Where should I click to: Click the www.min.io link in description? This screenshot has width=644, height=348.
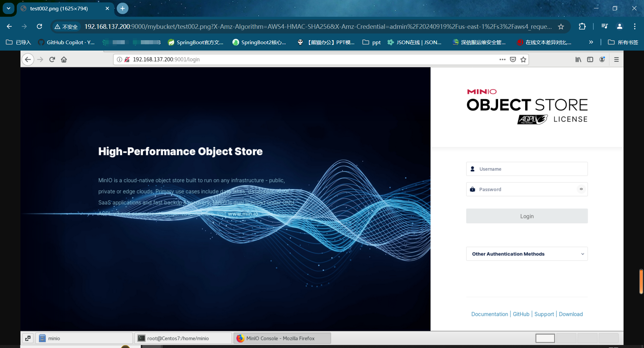coord(243,214)
